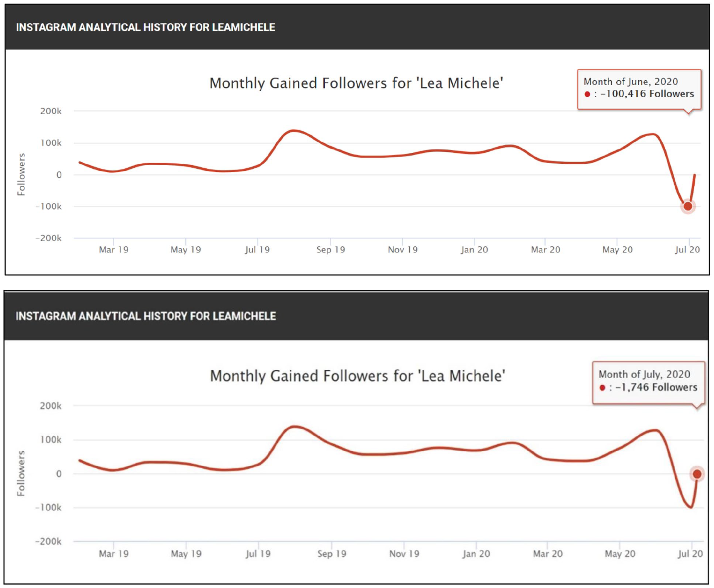Screen dimensions: 714x588
Task: Click the 'Followers' y-axis title of the bottom chart
Action: pos(21,473)
